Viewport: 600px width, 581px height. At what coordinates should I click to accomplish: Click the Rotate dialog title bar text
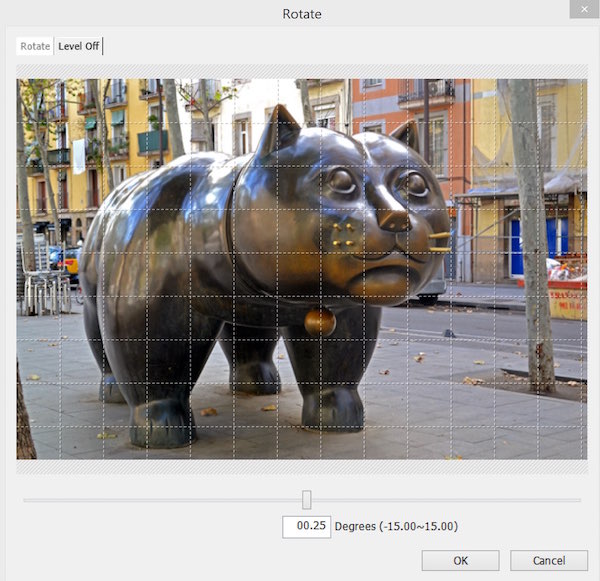tap(301, 14)
